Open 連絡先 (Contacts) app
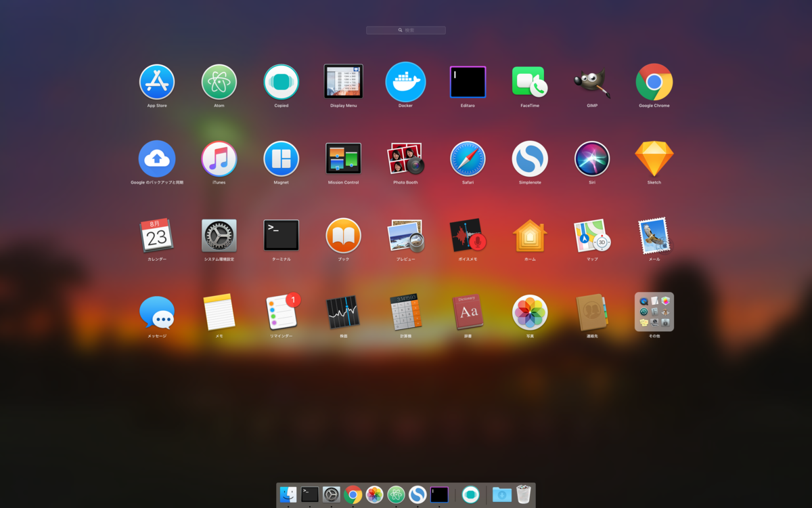Image resolution: width=812 pixels, height=508 pixels. click(x=592, y=312)
